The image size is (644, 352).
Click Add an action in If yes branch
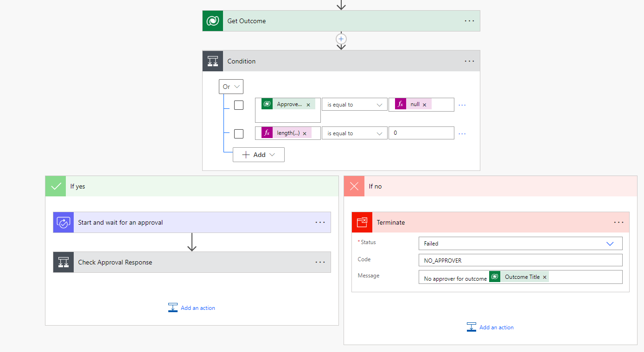tap(192, 308)
